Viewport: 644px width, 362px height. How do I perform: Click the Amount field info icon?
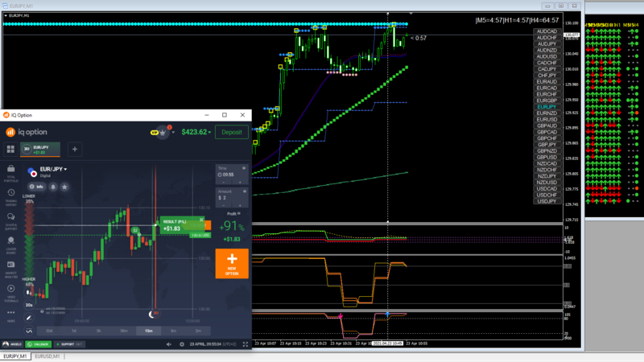[x=245, y=191]
